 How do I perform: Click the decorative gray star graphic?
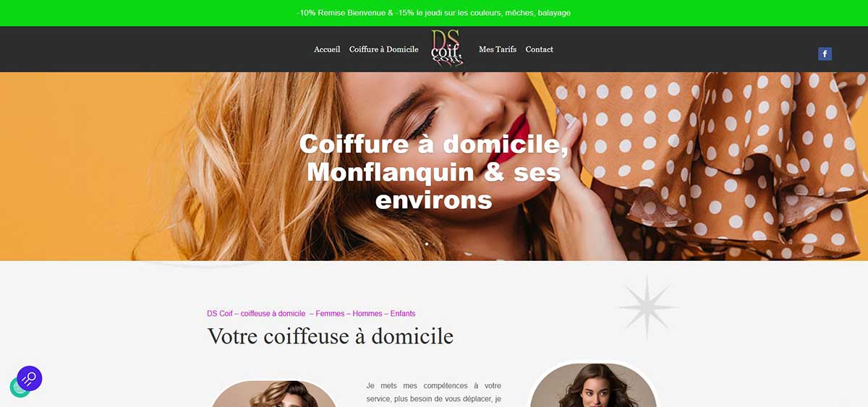point(647,308)
